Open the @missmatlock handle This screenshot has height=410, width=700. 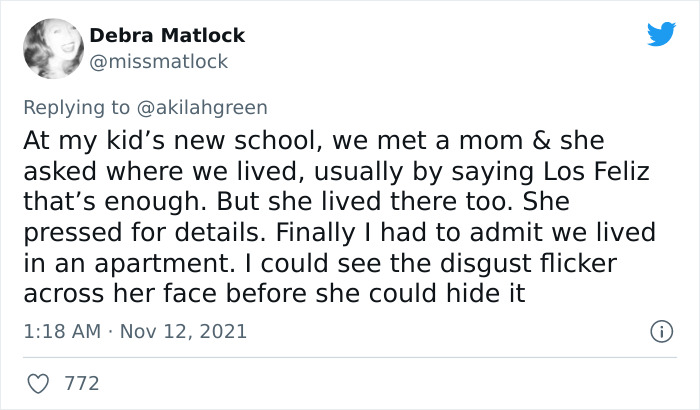pos(159,62)
